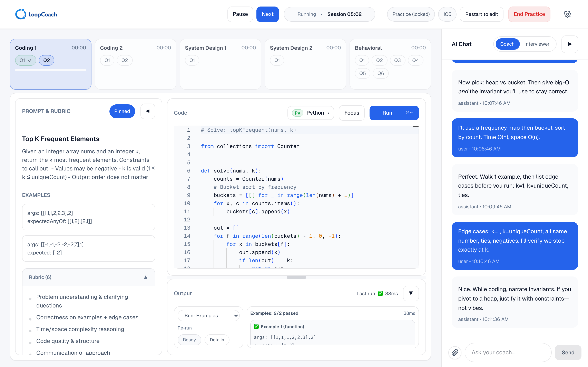
Task: Select the Q2 chip under Coding 1
Action: coord(46,60)
